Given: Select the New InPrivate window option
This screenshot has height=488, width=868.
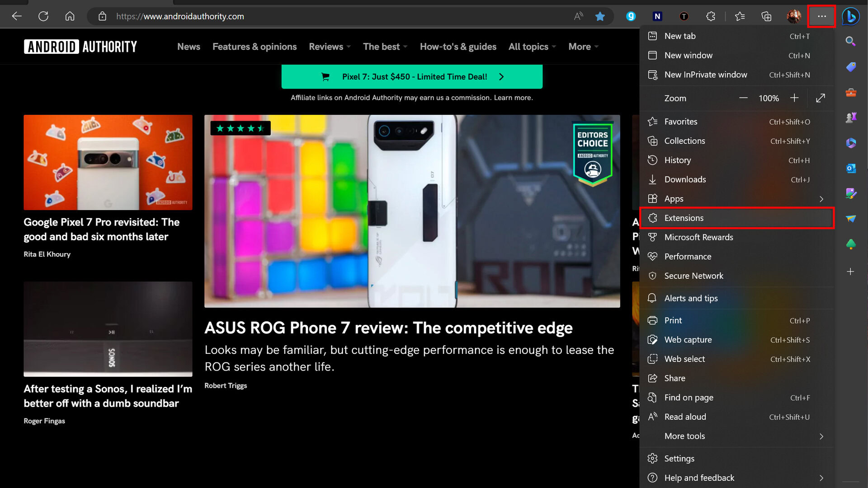Looking at the screenshot, I should 706,74.
